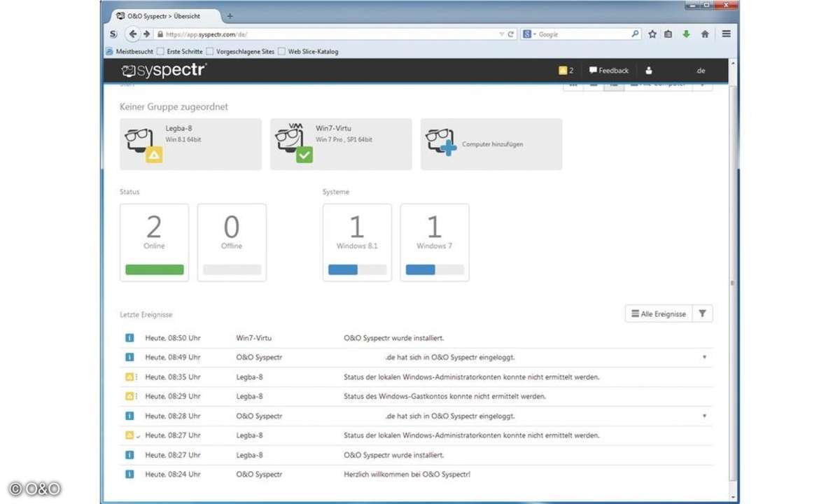Open the user account icon in the header
The width and height of the screenshot is (840, 504).
coord(649,71)
